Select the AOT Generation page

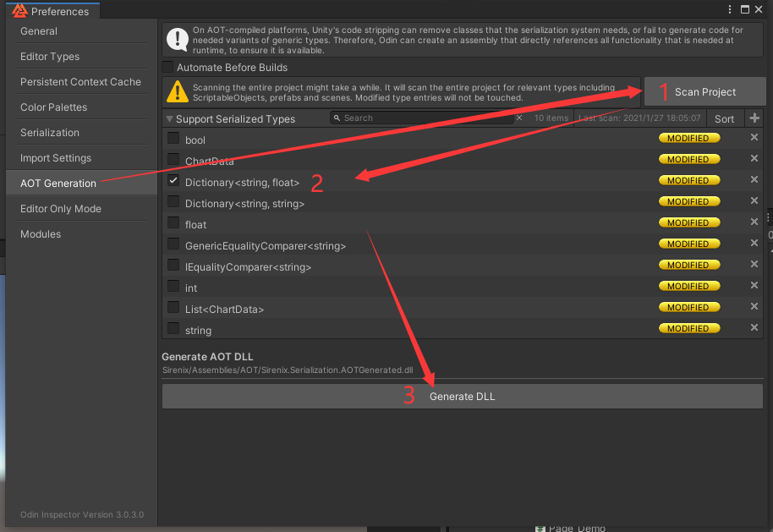pos(81,183)
